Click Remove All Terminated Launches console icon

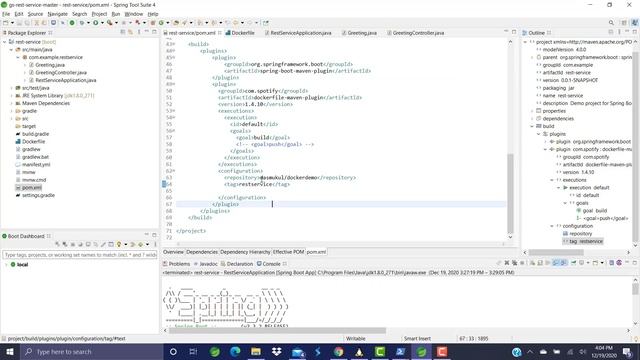pyautogui.click(x=514, y=263)
